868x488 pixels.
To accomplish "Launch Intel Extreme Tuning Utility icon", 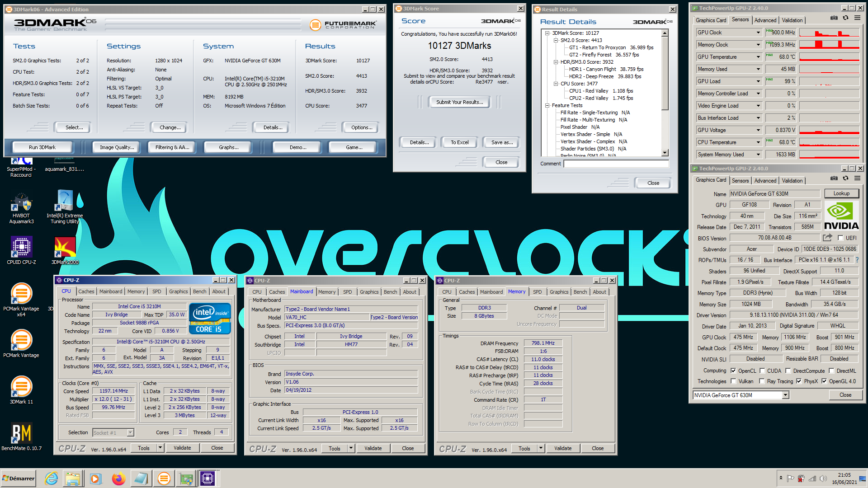I will click(65, 207).
